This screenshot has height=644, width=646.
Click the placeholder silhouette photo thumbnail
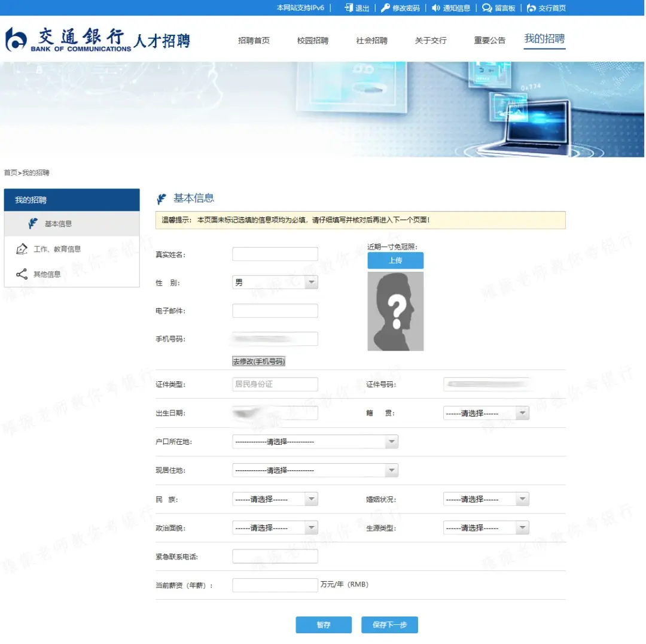pos(395,311)
